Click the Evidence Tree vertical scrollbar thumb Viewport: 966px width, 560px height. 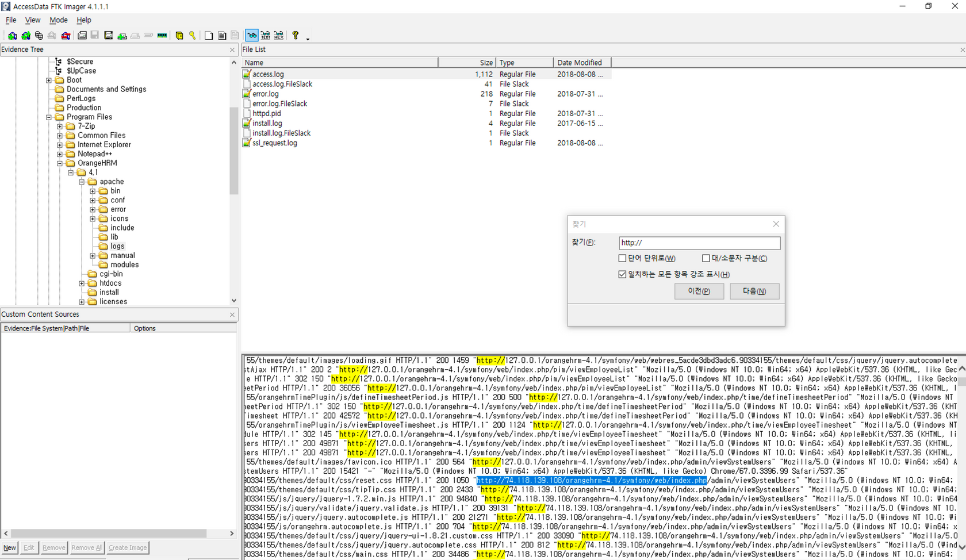[233, 151]
